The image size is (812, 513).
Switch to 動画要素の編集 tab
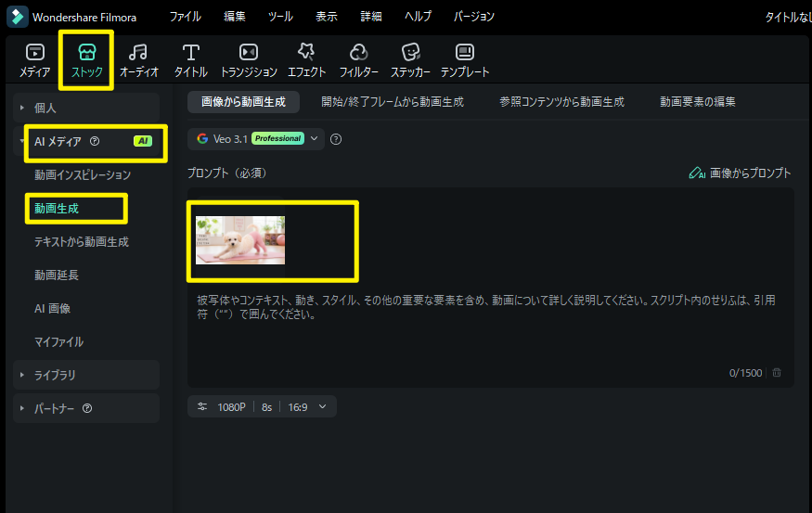[x=698, y=102]
